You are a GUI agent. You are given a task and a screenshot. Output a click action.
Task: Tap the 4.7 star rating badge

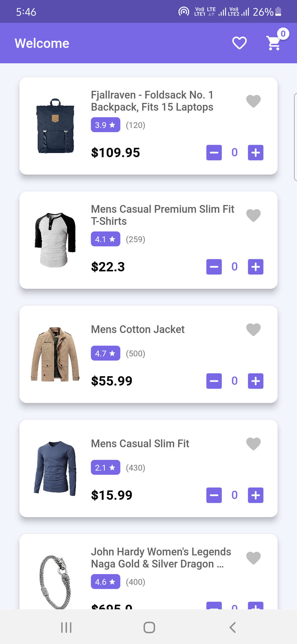[x=105, y=353]
